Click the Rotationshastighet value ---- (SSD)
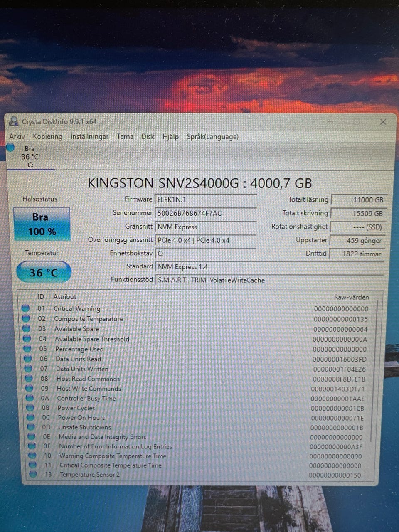 [x=359, y=227]
